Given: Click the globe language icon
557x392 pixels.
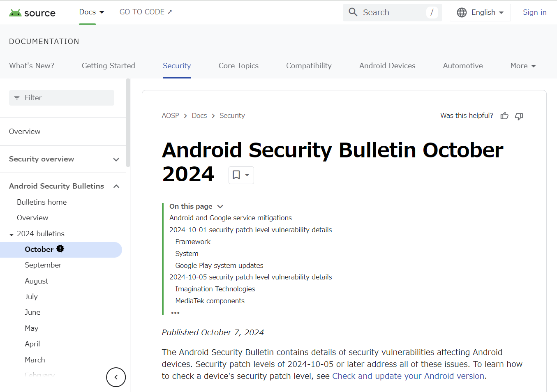Looking at the screenshot, I should tap(462, 12).
